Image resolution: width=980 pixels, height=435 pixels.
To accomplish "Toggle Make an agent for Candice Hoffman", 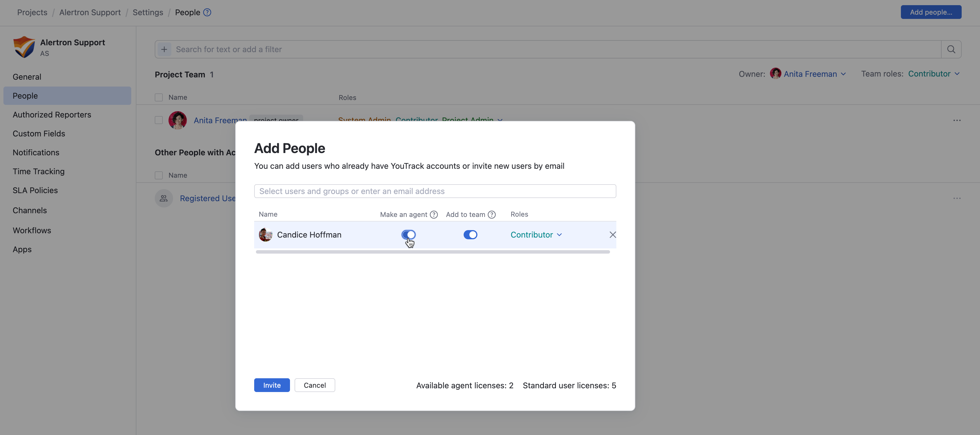I will tap(409, 235).
